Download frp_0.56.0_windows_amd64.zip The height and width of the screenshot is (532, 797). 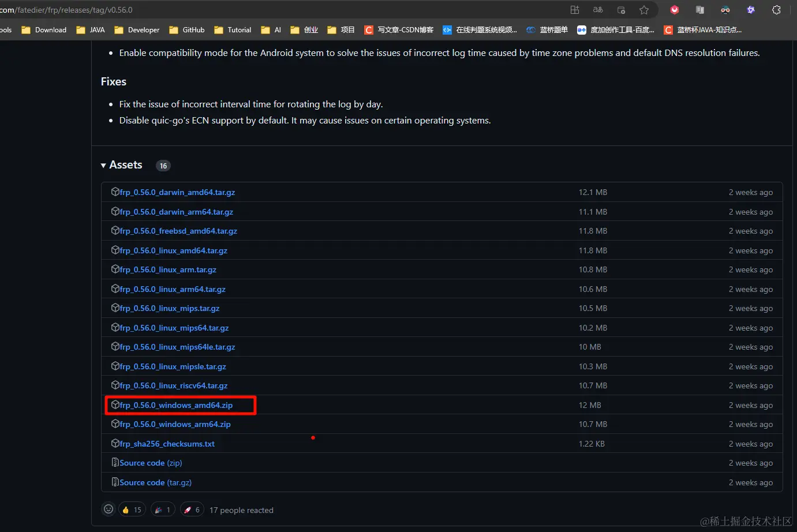[x=176, y=405]
